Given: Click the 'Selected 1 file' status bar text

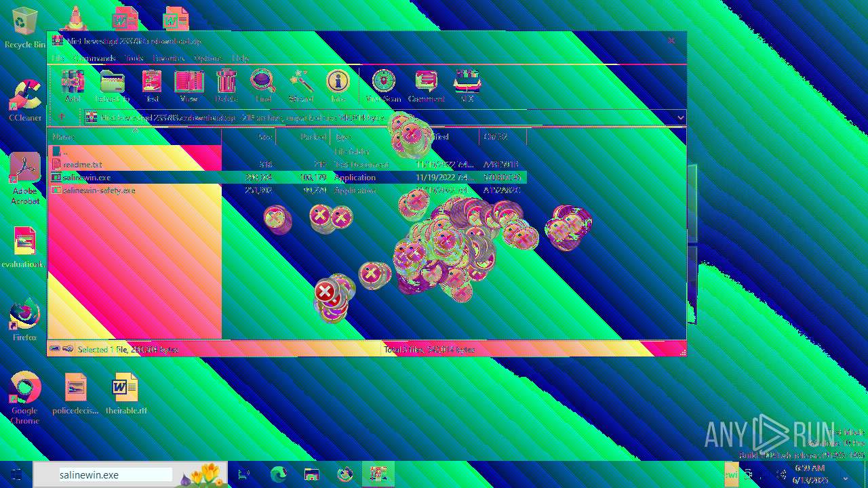Looking at the screenshot, I should 127,349.
